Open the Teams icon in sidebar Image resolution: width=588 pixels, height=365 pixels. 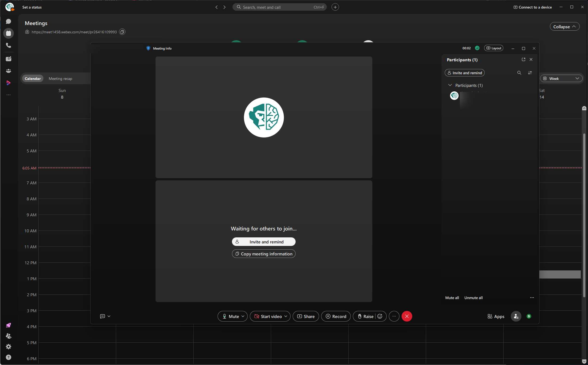(9, 71)
